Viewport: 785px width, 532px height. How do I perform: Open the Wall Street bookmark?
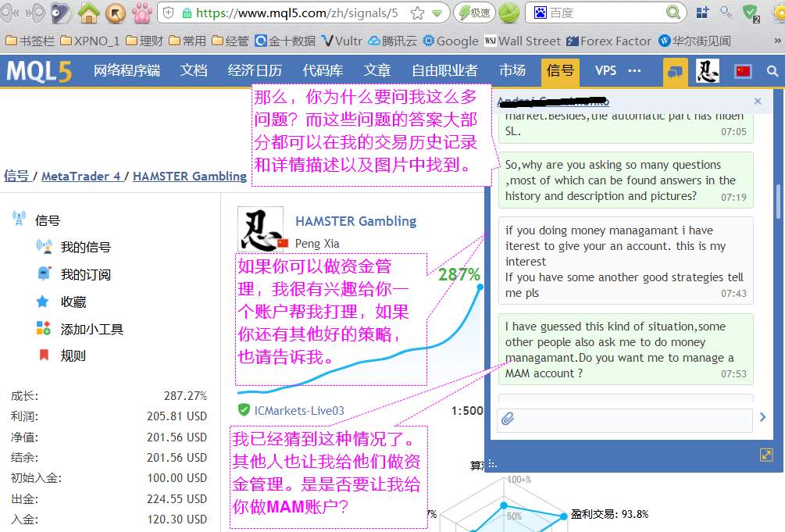(x=523, y=41)
